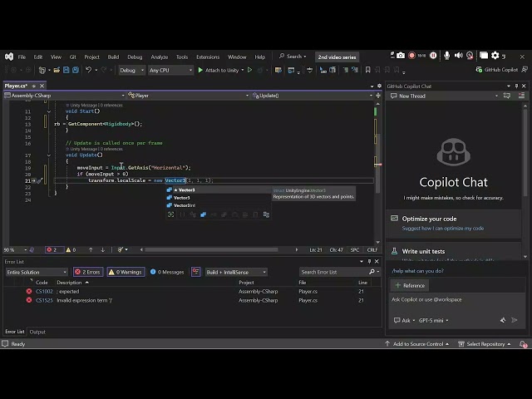
Task: Click Add to Source Control
Action: 417,343
